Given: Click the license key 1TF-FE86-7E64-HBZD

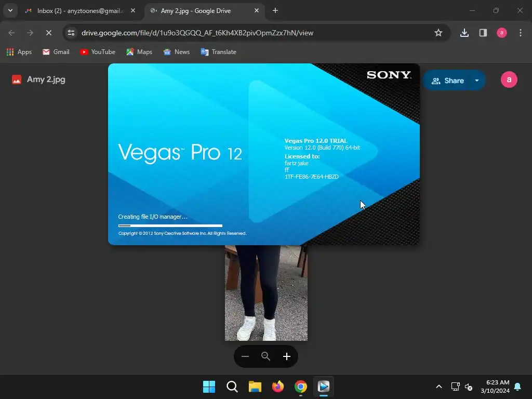Looking at the screenshot, I should pos(312,177).
